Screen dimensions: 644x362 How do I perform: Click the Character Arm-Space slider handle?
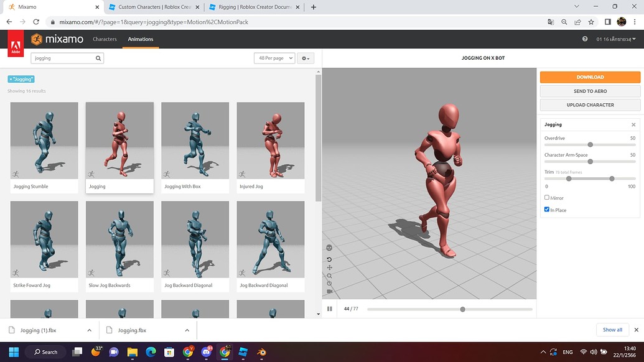point(590,162)
